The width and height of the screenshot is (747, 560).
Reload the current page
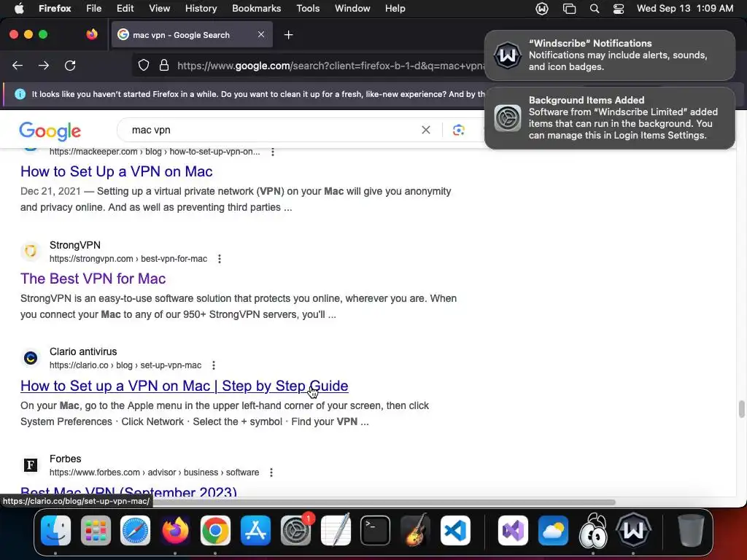[70, 65]
